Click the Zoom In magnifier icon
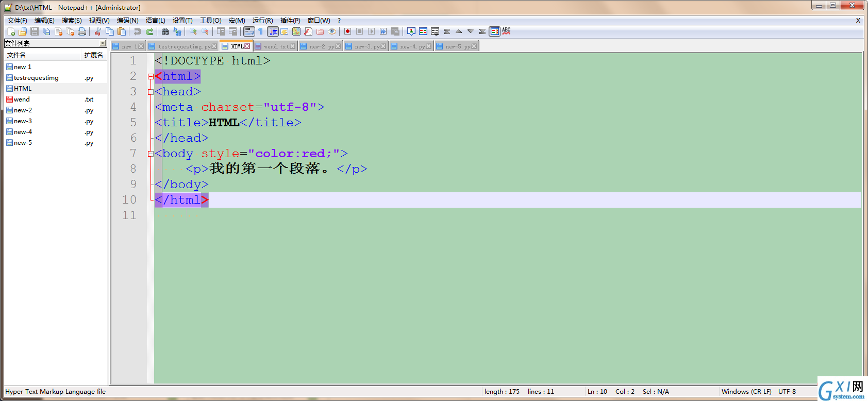 tap(193, 31)
